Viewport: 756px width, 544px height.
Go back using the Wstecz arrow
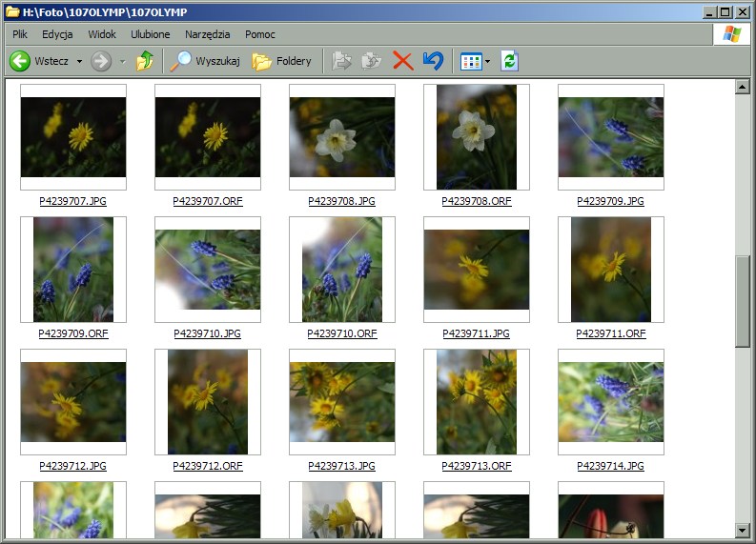coord(21,61)
